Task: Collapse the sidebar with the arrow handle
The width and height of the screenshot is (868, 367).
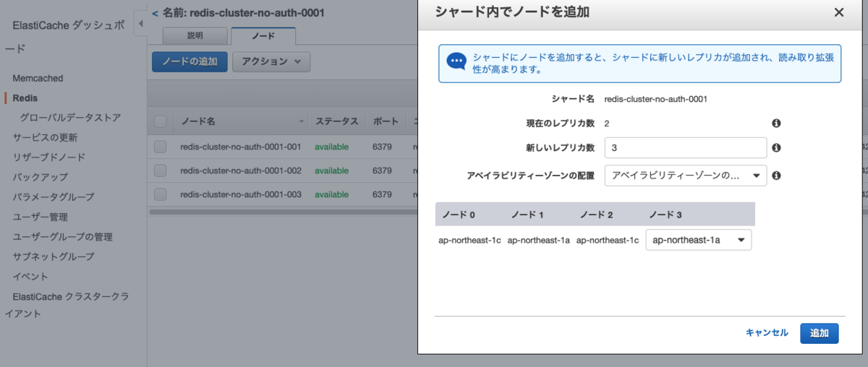Action: click(140, 24)
